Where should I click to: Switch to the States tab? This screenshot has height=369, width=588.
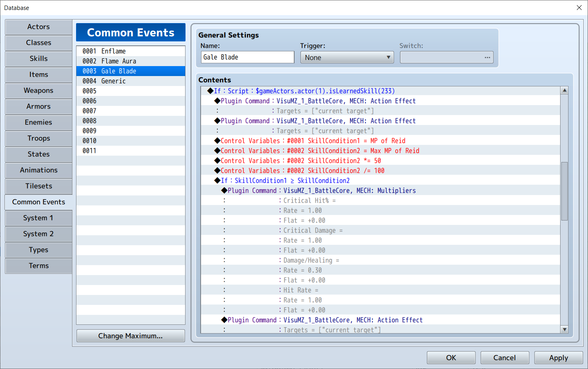(x=39, y=154)
